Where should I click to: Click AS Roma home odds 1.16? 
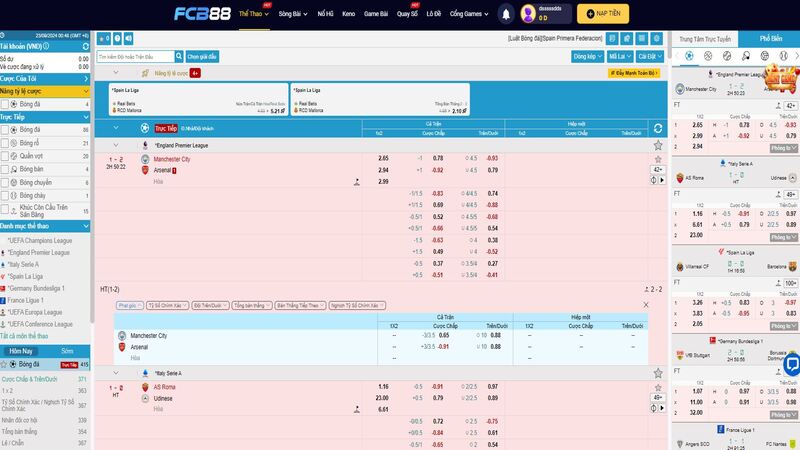coord(384,387)
